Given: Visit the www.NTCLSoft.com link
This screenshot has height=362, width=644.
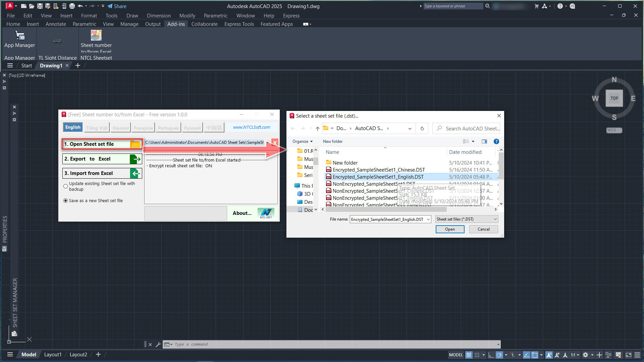Looking at the screenshot, I should pos(252,127).
